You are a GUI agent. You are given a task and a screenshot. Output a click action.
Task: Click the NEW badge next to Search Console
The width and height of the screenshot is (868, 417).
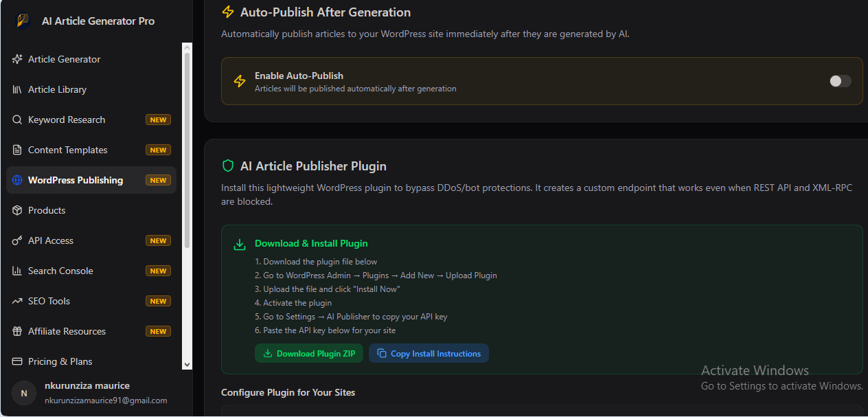coord(158,271)
